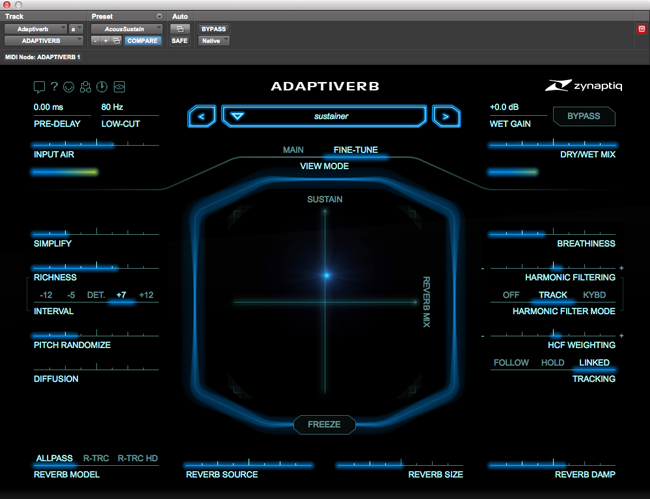Toggle the Adaptiverb BYPASS button
This screenshot has height=499, width=650.
584,116
